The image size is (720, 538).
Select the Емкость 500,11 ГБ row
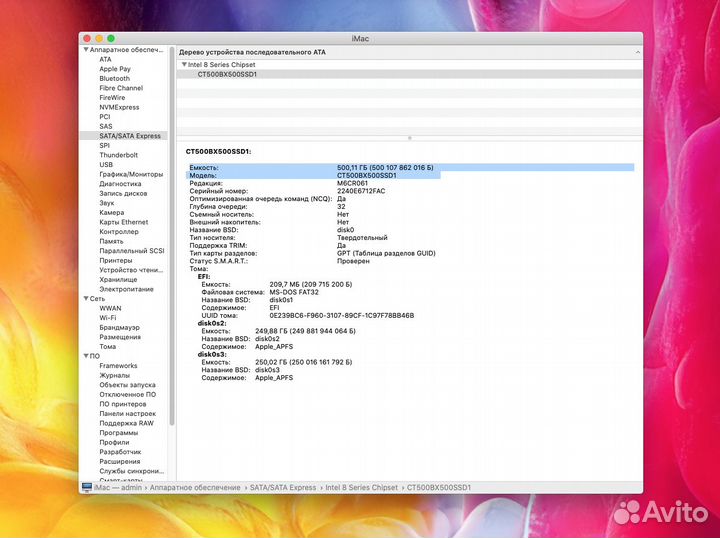pyautogui.click(x=411, y=168)
